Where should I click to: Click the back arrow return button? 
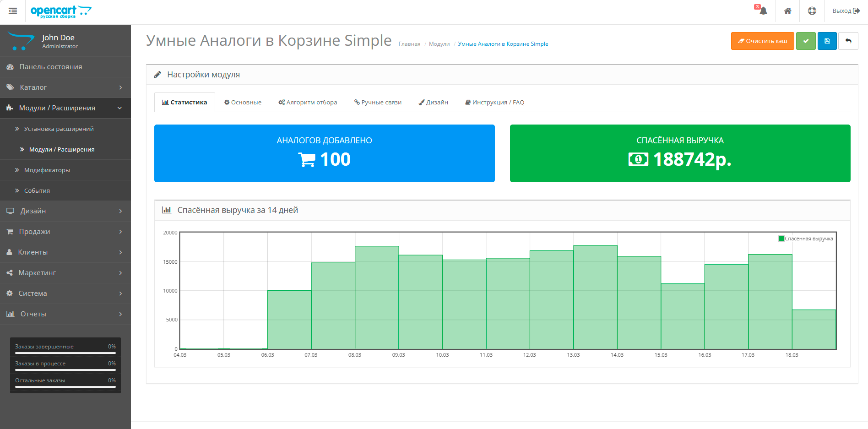tap(848, 41)
